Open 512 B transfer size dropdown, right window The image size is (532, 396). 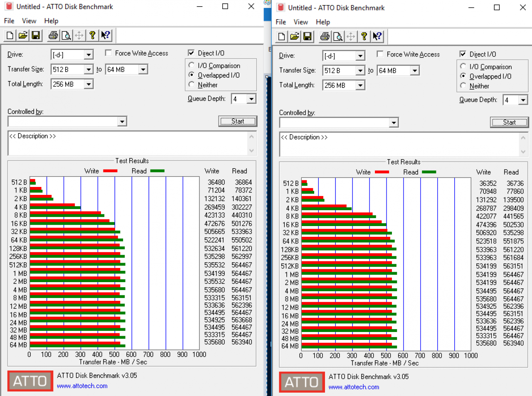[360, 71]
